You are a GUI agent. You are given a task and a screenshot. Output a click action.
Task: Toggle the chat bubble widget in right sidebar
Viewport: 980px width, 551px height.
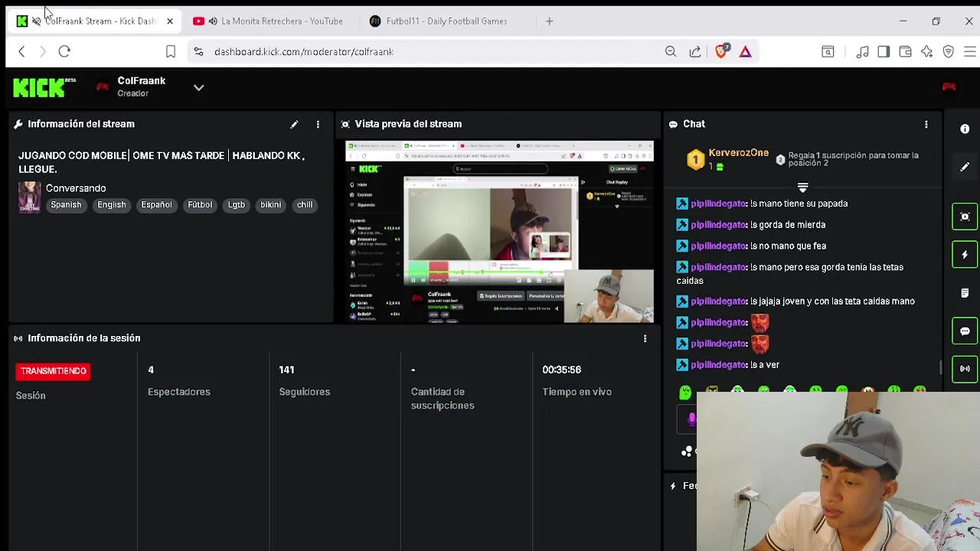[965, 331]
